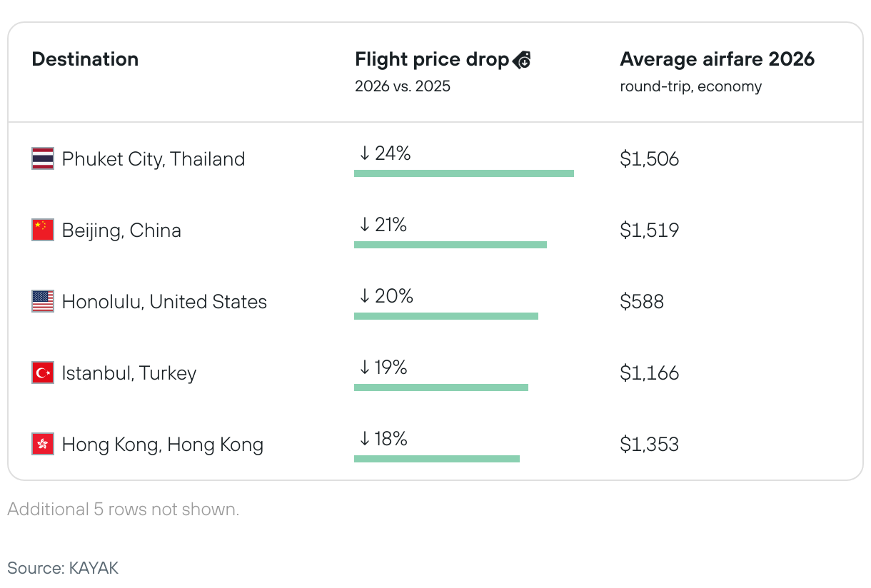Click the price tag icon beside Flight price drop
The width and height of the screenshot is (871, 588).
(522, 60)
